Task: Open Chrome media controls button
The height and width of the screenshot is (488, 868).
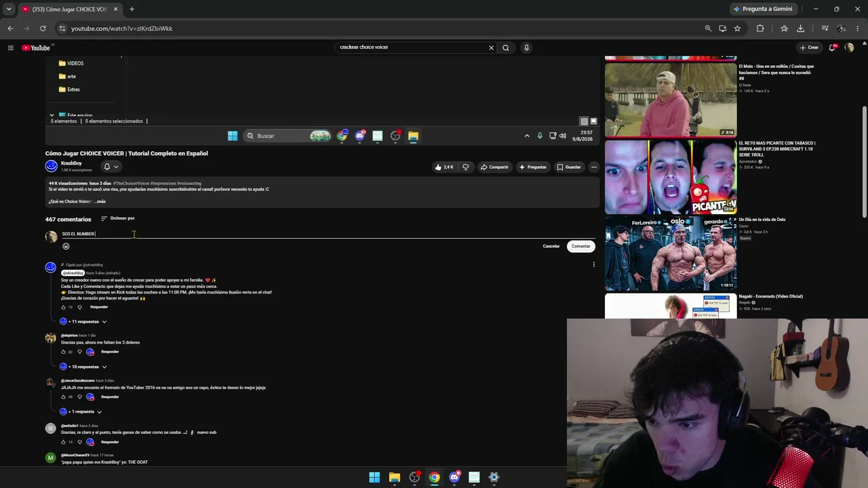Action: pyautogui.click(x=825, y=28)
